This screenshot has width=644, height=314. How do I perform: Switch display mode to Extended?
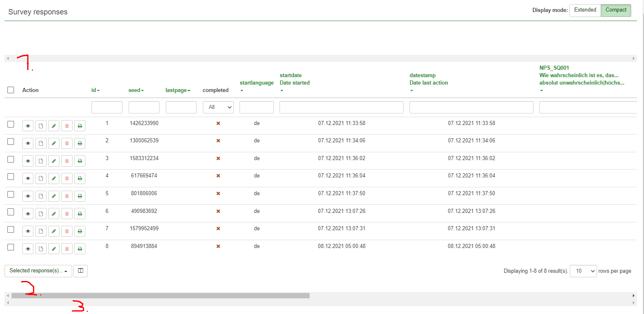pos(585,10)
